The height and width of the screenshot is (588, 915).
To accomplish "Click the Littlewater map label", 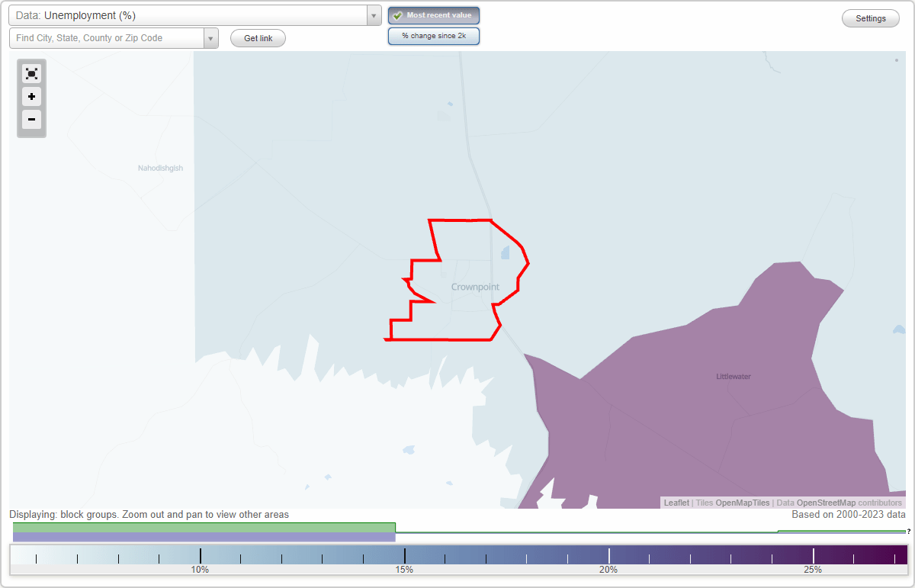I will (734, 377).
